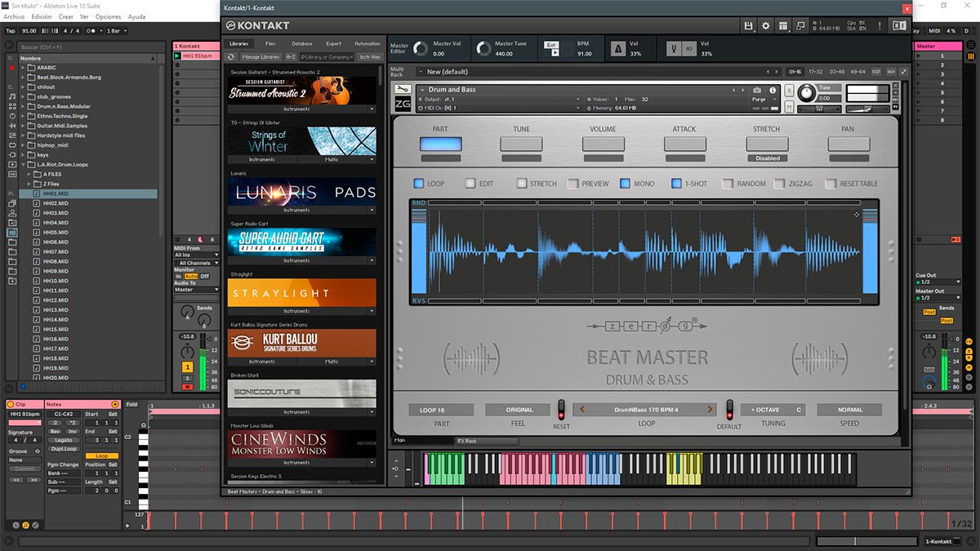Enable the RANDOM checkbox

[x=728, y=184]
